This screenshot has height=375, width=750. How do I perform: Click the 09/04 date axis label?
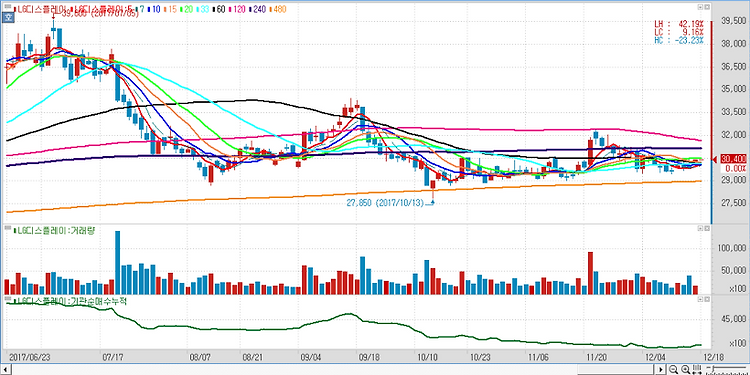click(x=311, y=356)
